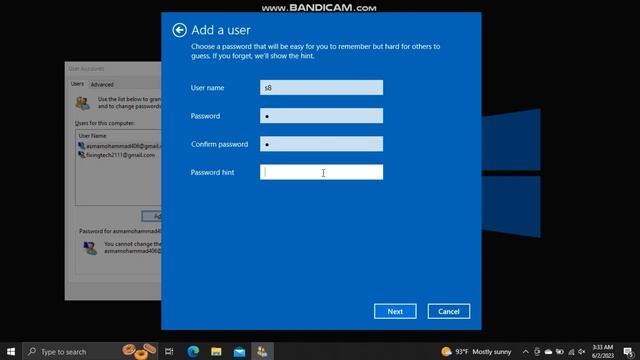Launch Microsoft Edge from taskbar

[x=193, y=351]
